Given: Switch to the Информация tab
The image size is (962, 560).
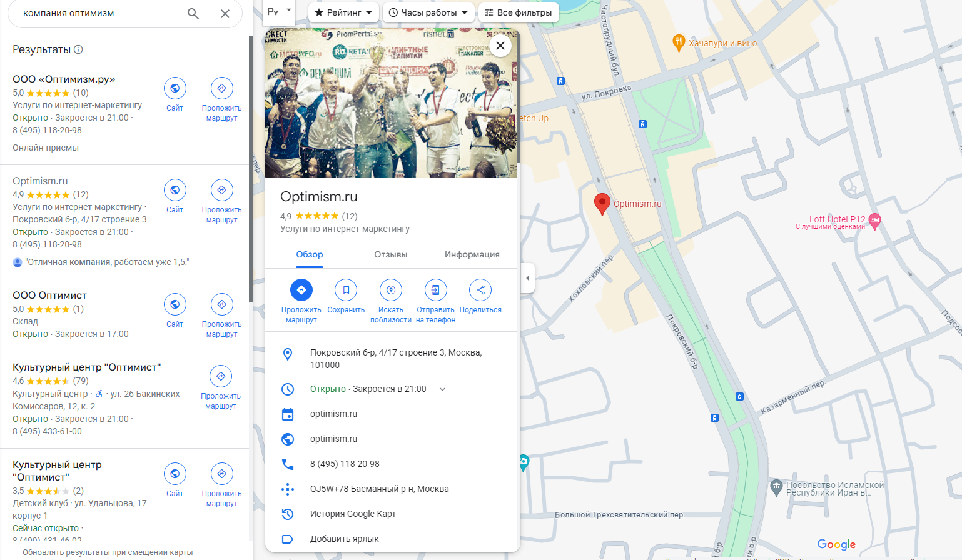Looking at the screenshot, I should click(472, 254).
